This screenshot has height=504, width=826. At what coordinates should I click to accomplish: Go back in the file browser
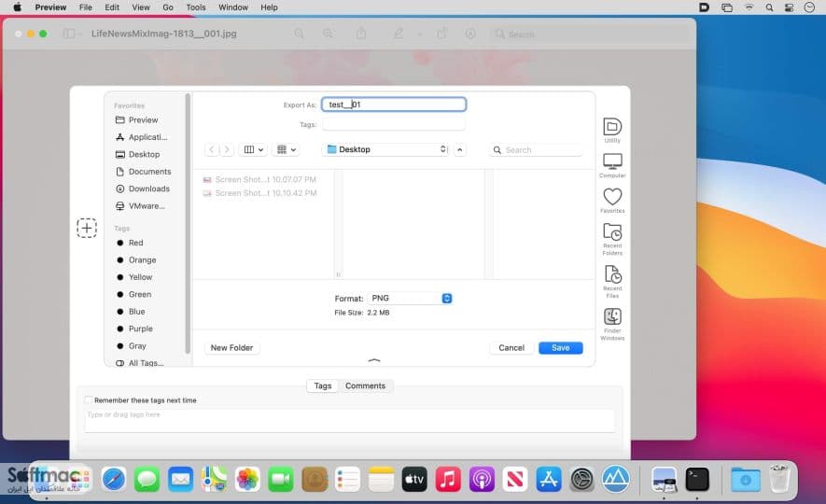tap(211, 149)
